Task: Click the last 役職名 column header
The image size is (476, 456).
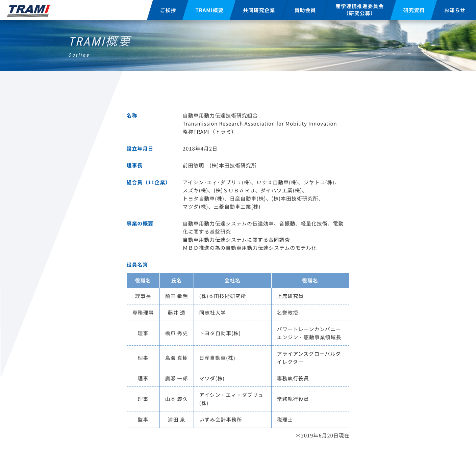Action: tap(310, 280)
